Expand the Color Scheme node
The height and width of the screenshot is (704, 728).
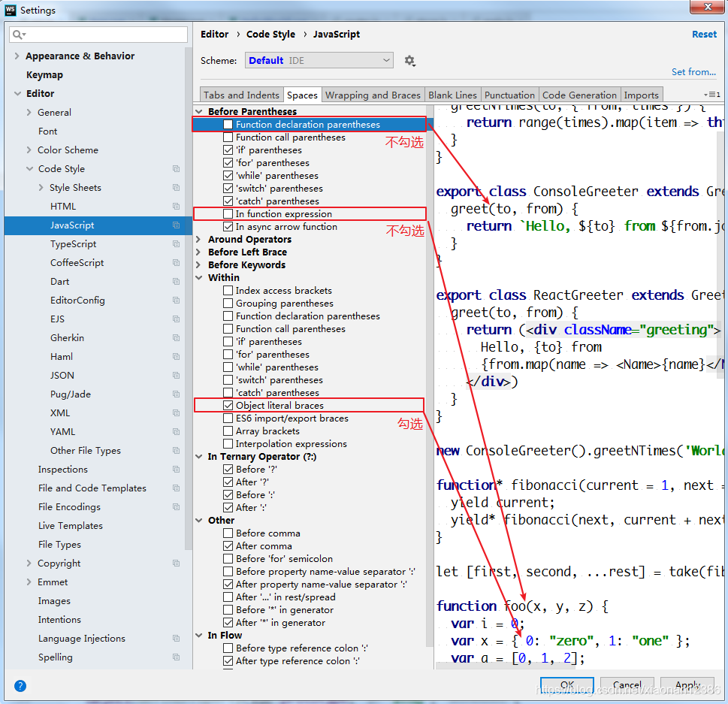(x=29, y=150)
